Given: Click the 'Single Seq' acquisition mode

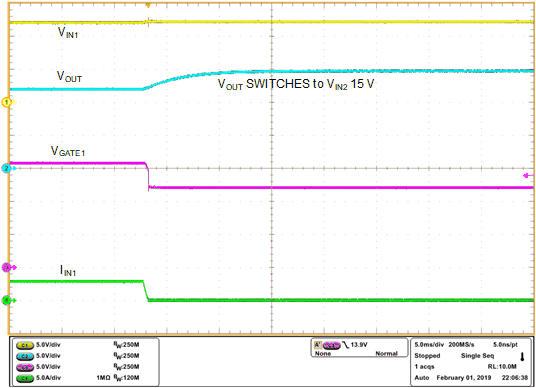Looking at the screenshot, I should (x=477, y=356).
